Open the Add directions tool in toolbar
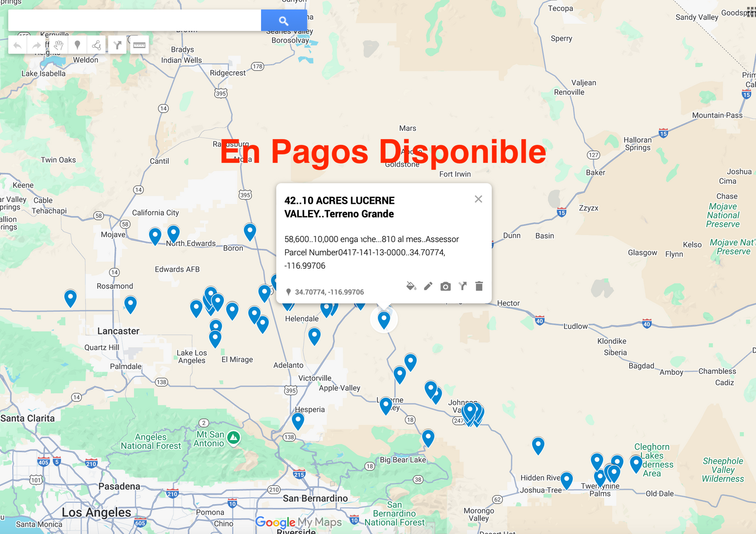This screenshot has height=534, width=756. point(118,46)
